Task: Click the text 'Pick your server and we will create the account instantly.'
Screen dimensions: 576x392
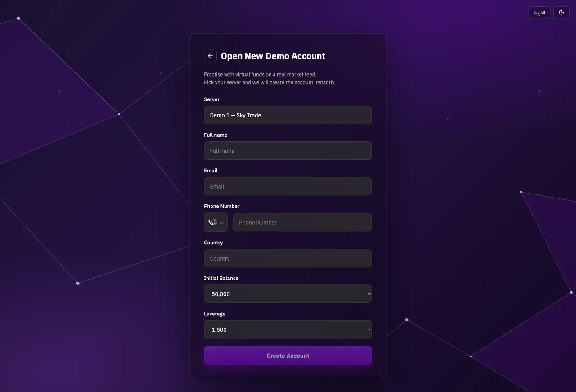Action: coord(270,82)
